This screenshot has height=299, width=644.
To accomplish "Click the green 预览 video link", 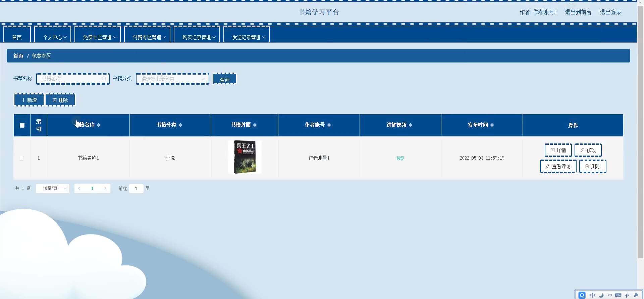I will coord(400,158).
